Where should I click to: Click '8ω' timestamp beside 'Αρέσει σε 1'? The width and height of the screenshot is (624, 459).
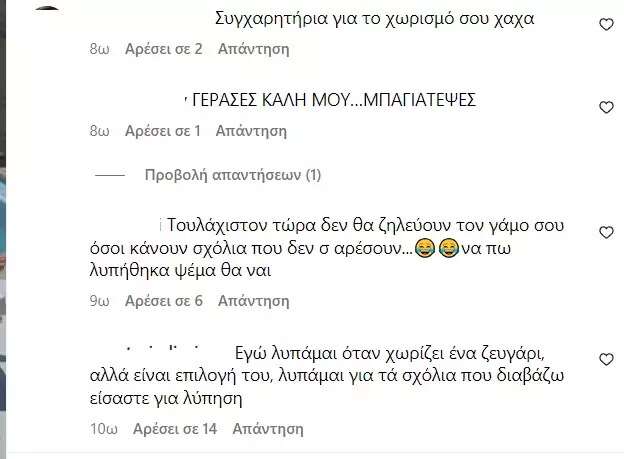[99, 131]
